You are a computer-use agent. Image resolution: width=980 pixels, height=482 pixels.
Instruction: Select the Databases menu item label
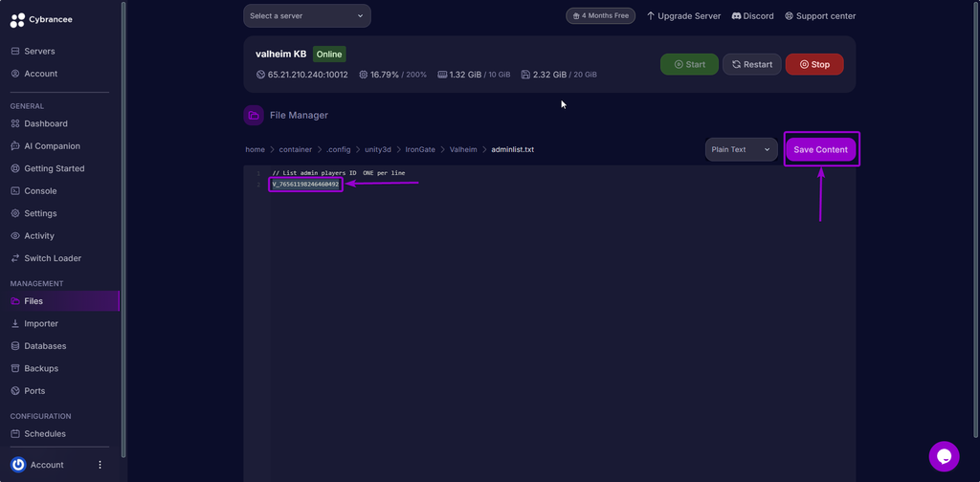coord(45,346)
